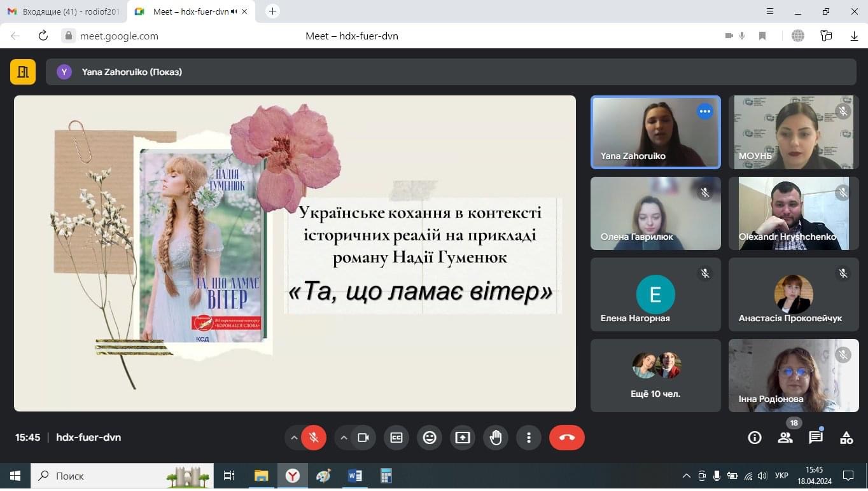Screen dimensions: 868x491
Task: Select the Olexandr Hryshchenko video tile
Action: point(794,213)
